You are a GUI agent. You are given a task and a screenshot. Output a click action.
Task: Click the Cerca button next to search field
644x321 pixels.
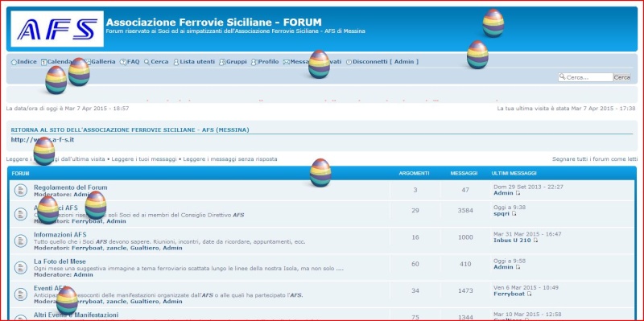621,77
